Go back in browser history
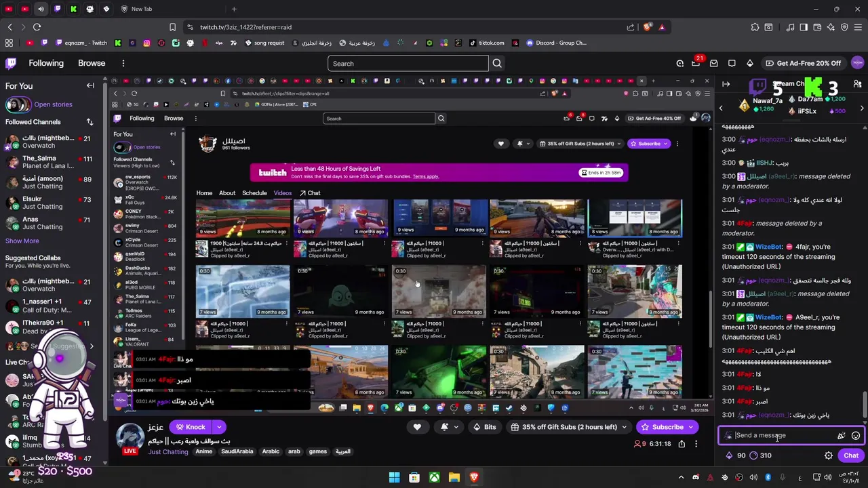The width and height of the screenshot is (868, 488). 9,27
